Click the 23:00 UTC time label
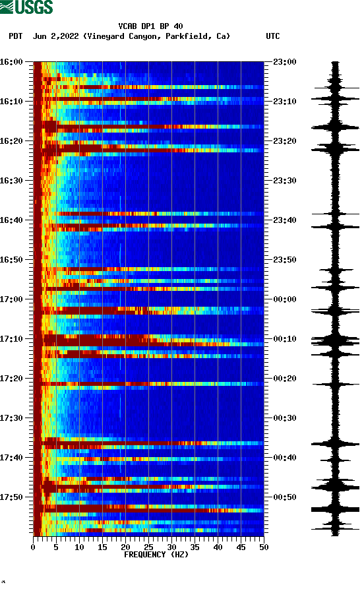The width and height of the screenshot is (364, 589). pos(285,61)
